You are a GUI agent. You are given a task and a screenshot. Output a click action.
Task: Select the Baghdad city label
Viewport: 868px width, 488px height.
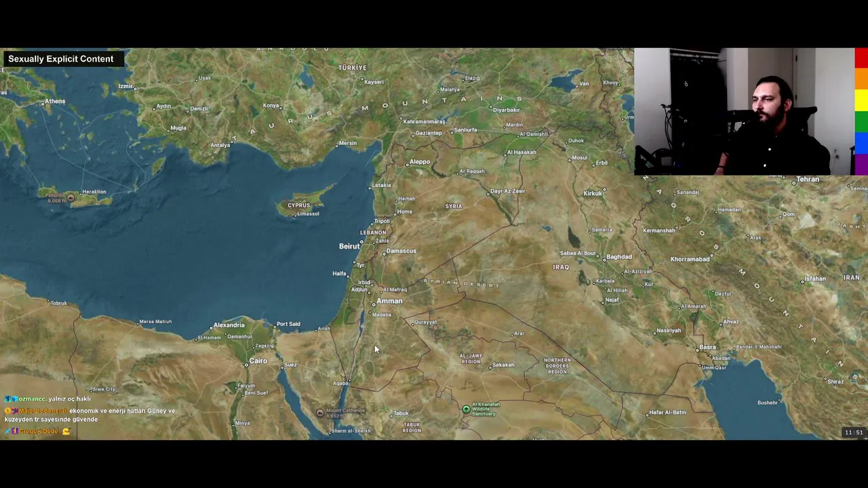pyautogui.click(x=619, y=257)
